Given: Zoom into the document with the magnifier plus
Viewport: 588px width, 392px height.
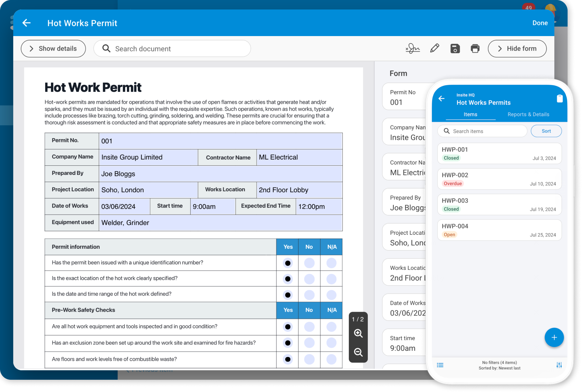Looking at the screenshot, I should tap(358, 333).
